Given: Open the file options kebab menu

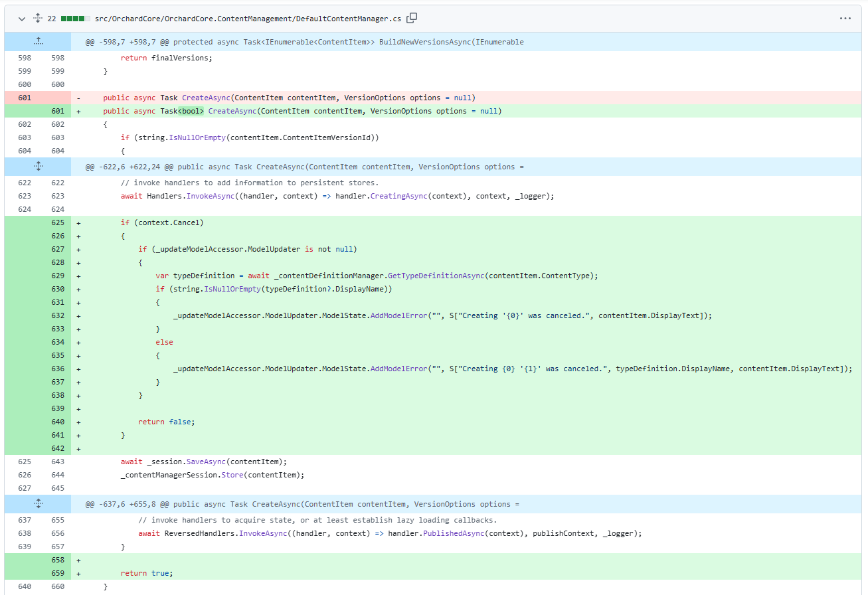Looking at the screenshot, I should click(845, 19).
